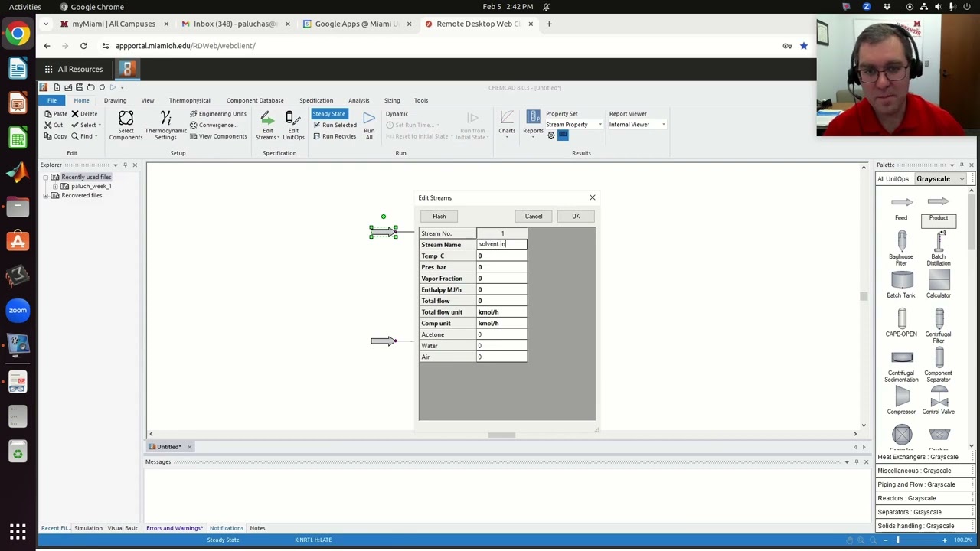Select the Product unit in Palette
The image size is (980, 551).
point(939,208)
